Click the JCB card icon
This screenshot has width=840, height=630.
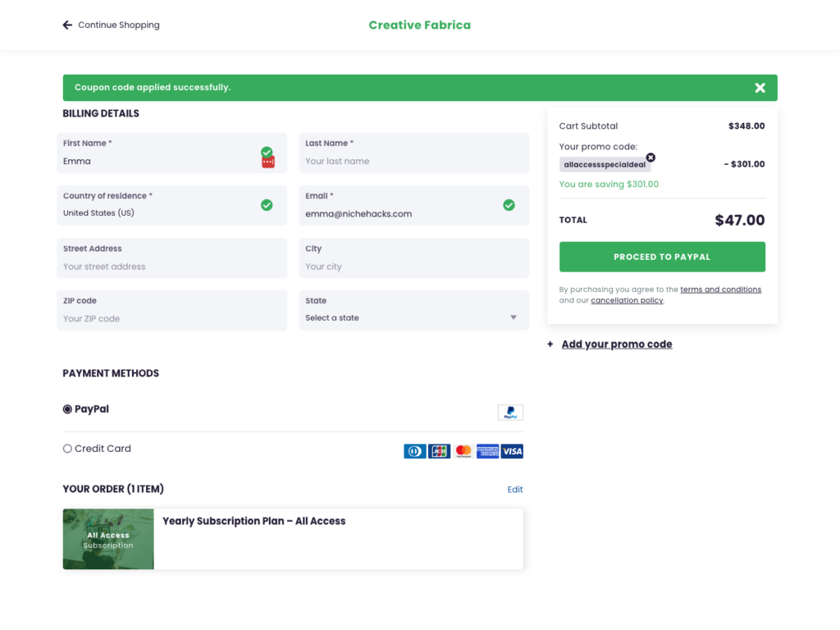click(440, 452)
